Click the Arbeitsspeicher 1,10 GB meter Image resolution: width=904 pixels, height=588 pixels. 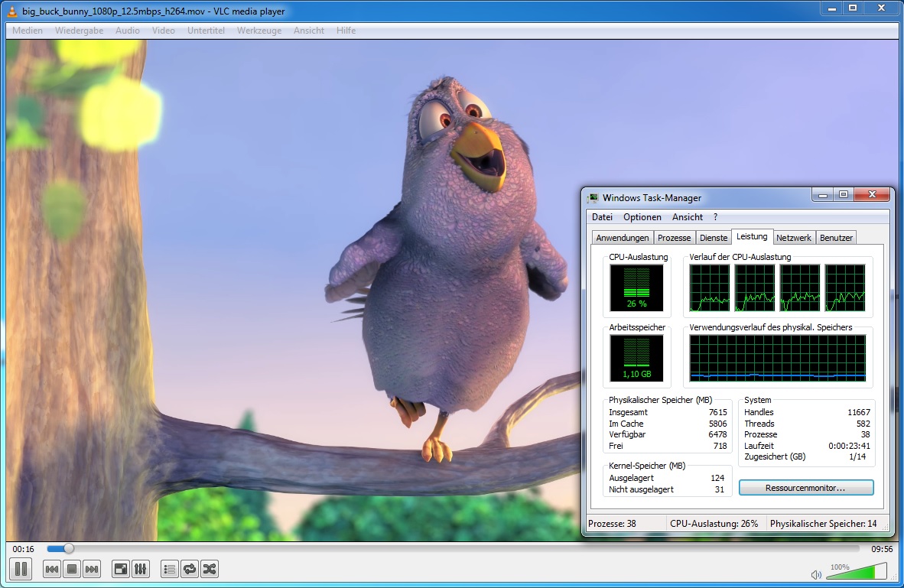pyautogui.click(x=636, y=358)
